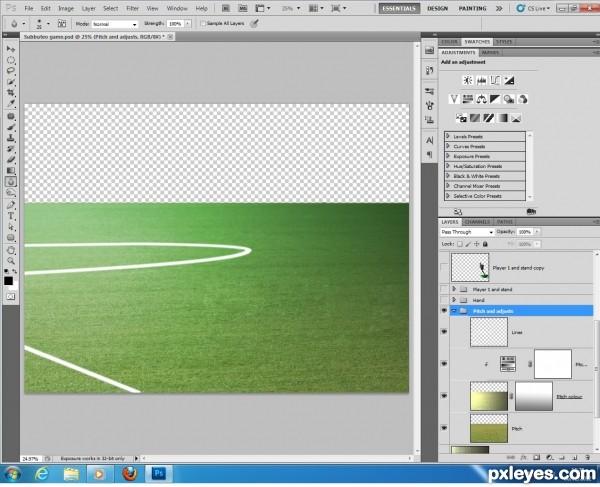Select the Lasso tool
This screenshot has width=600, height=487.
[11, 71]
